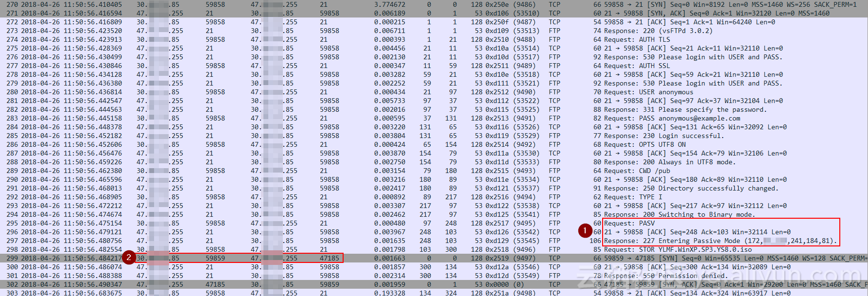Select 'Response: 227 Entering Passive Mode' packet
The image size is (868, 296).
(434, 241)
